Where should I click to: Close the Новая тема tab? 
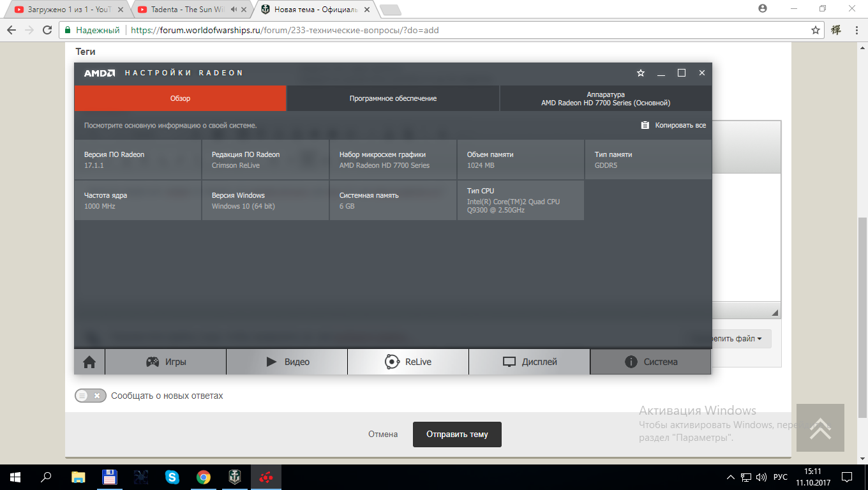(x=367, y=10)
